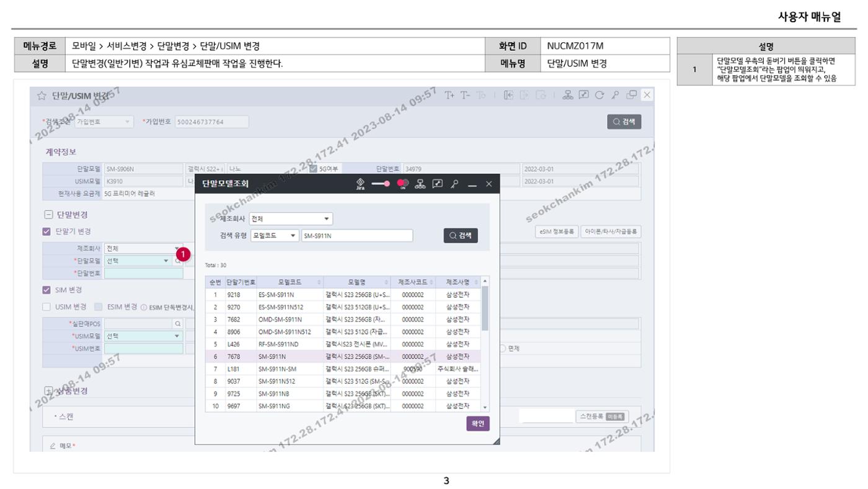Sort by 모델명 column header
The image size is (868, 489).
(356, 282)
